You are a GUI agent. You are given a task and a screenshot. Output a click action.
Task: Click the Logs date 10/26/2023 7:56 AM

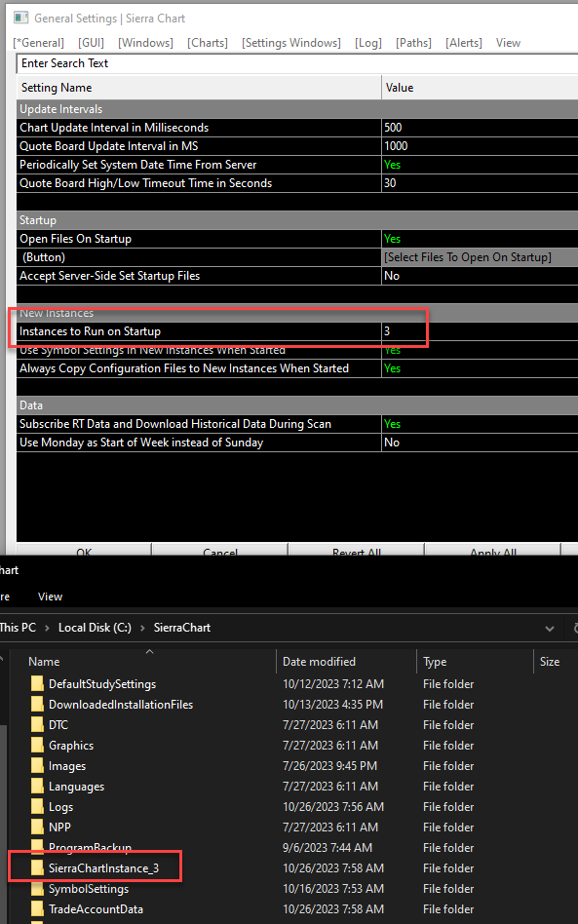point(333,807)
